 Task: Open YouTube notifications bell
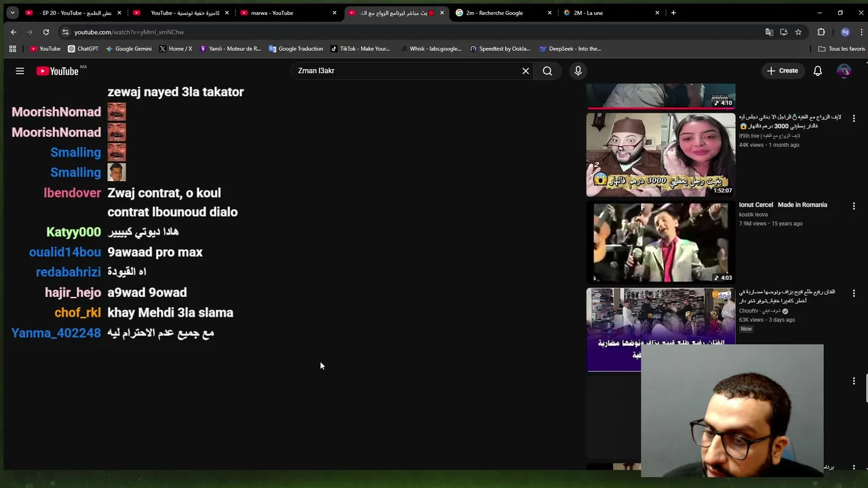(818, 70)
